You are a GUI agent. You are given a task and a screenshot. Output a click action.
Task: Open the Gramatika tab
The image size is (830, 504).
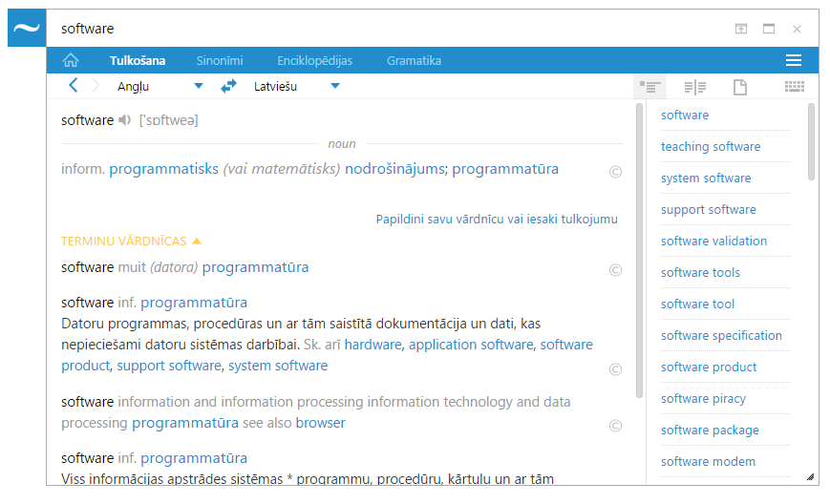tap(414, 60)
